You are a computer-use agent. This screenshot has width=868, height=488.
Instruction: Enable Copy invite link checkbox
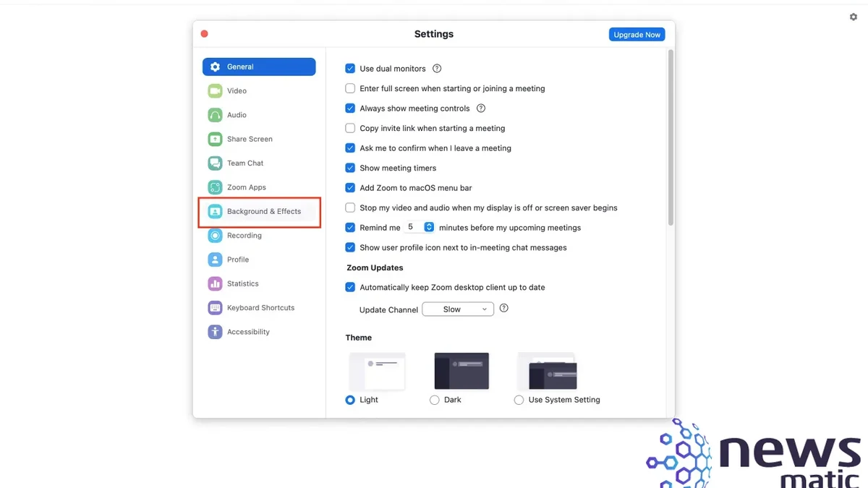[x=350, y=128]
